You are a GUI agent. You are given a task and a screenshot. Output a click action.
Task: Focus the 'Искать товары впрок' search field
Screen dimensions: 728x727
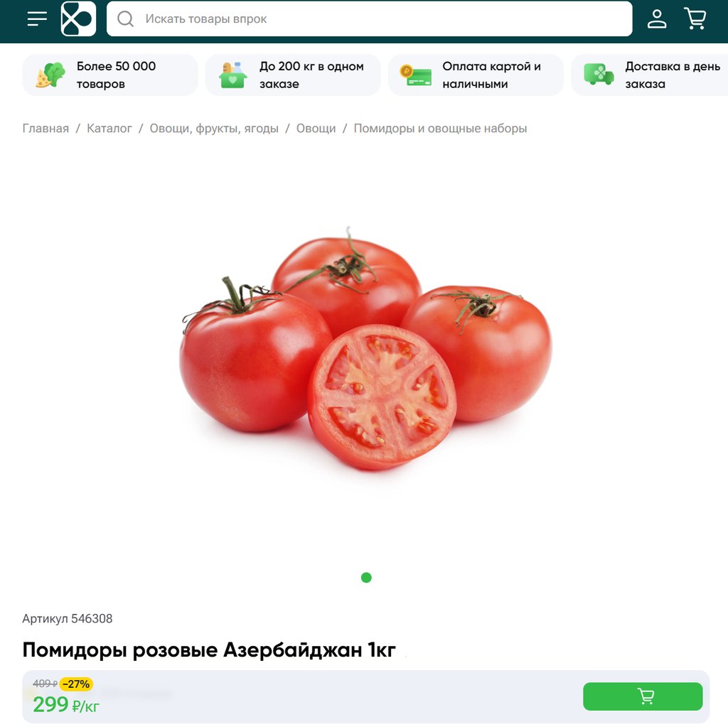(x=369, y=18)
